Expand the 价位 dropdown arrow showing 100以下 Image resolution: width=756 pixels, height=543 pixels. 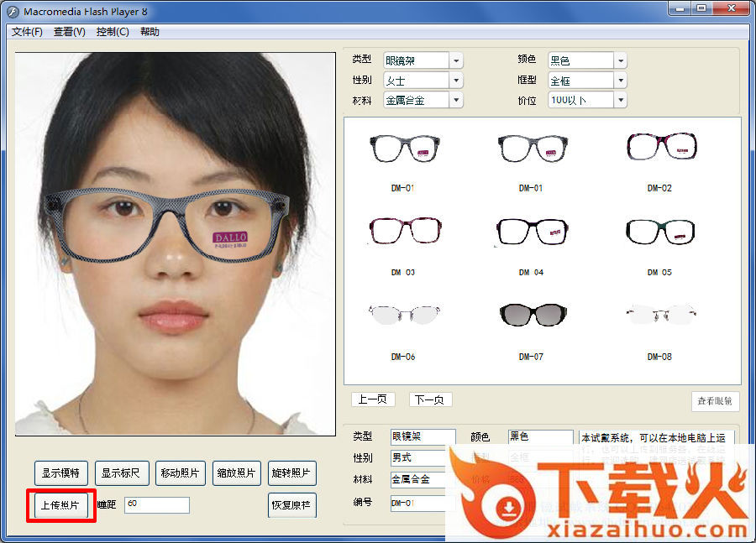point(621,100)
